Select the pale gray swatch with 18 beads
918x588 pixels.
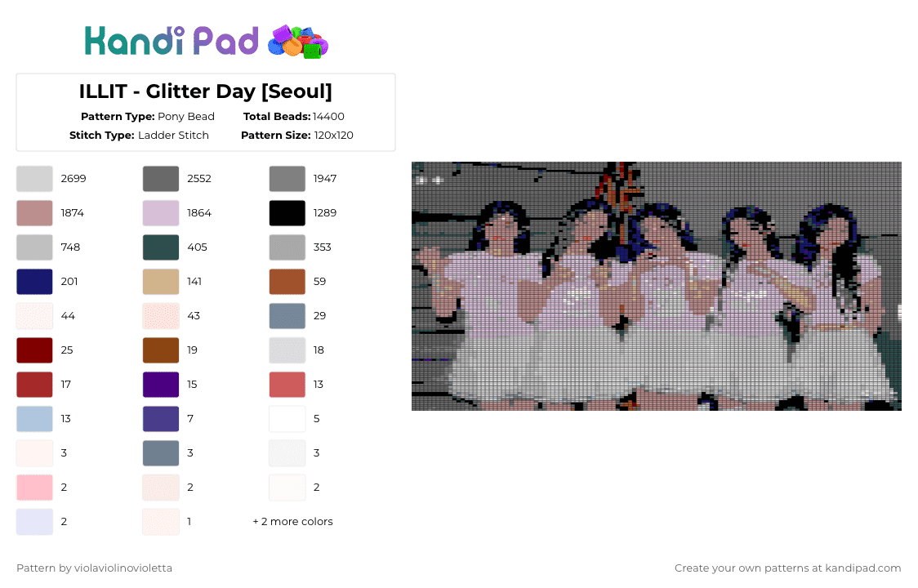point(287,350)
